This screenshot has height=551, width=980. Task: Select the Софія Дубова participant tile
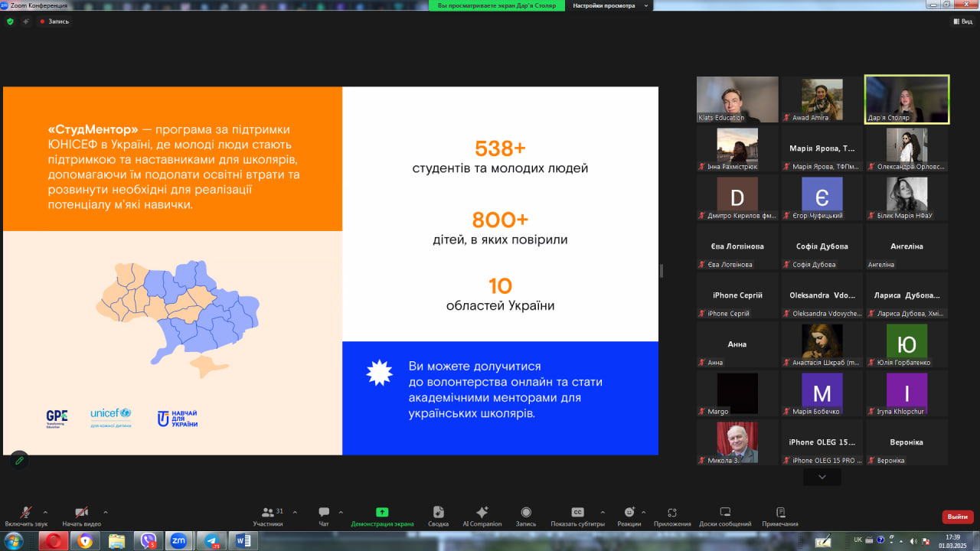[x=822, y=246]
